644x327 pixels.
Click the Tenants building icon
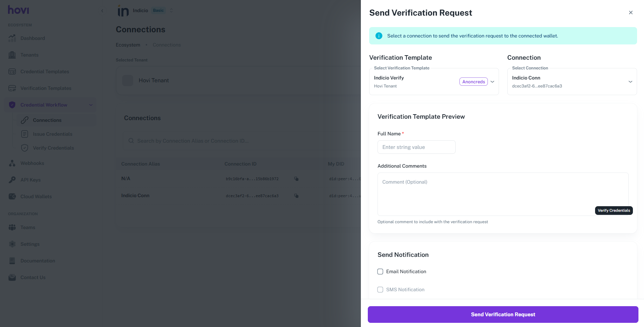pos(12,55)
